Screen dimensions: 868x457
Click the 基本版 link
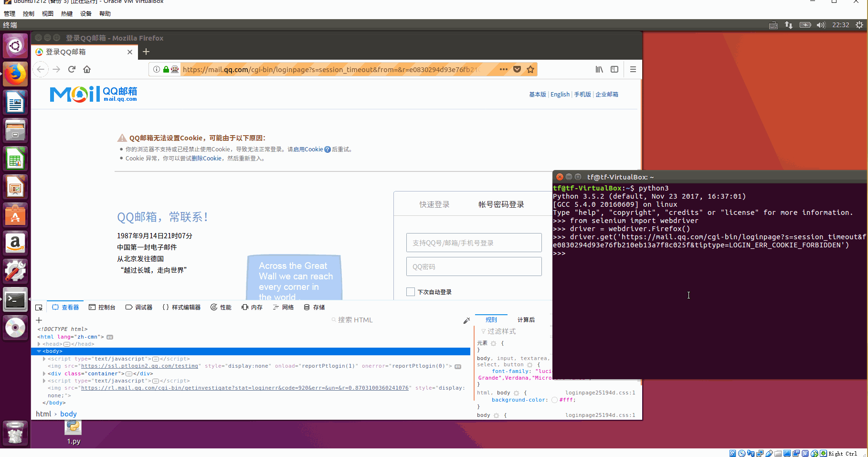(x=538, y=95)
